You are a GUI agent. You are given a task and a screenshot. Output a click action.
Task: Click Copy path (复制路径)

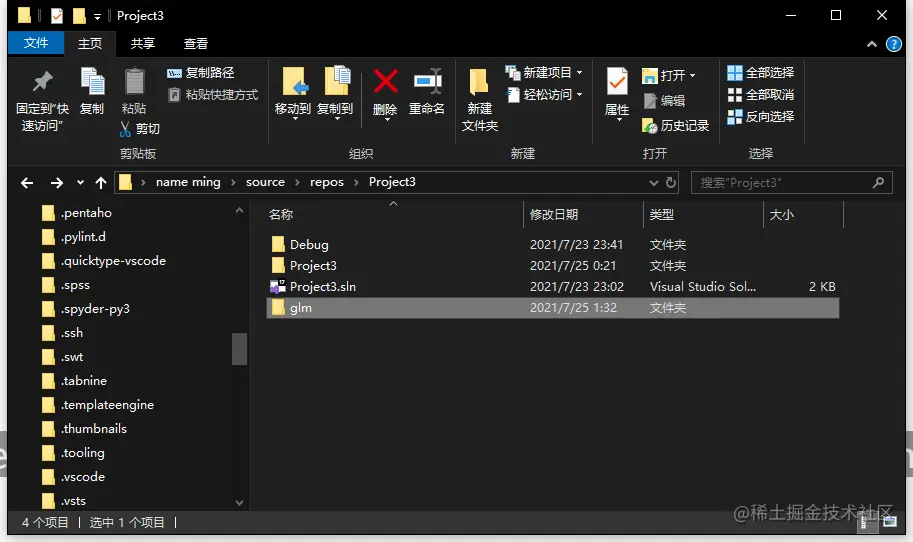point(201,73)
